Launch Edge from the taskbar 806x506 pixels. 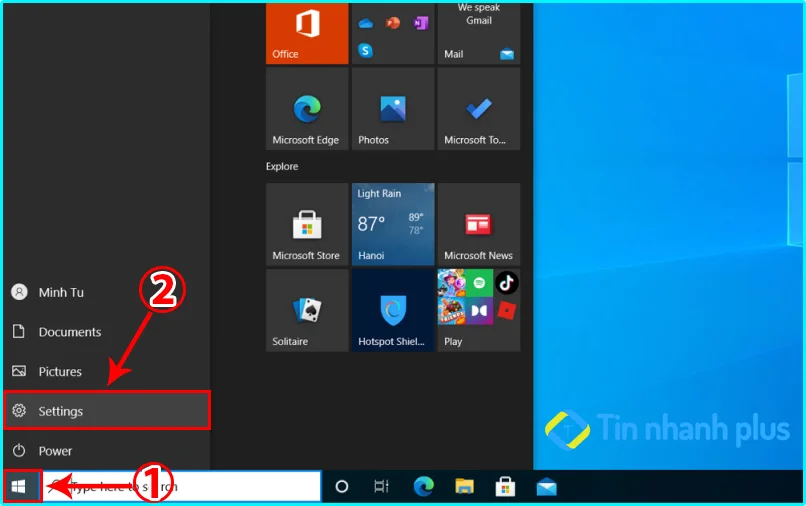click(x=423, y=486)
